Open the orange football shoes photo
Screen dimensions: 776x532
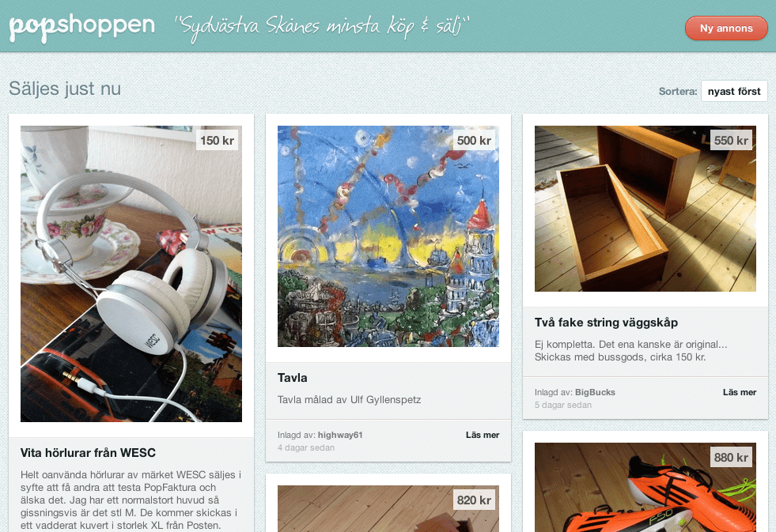pyautogui.click(x=645, y=487)
